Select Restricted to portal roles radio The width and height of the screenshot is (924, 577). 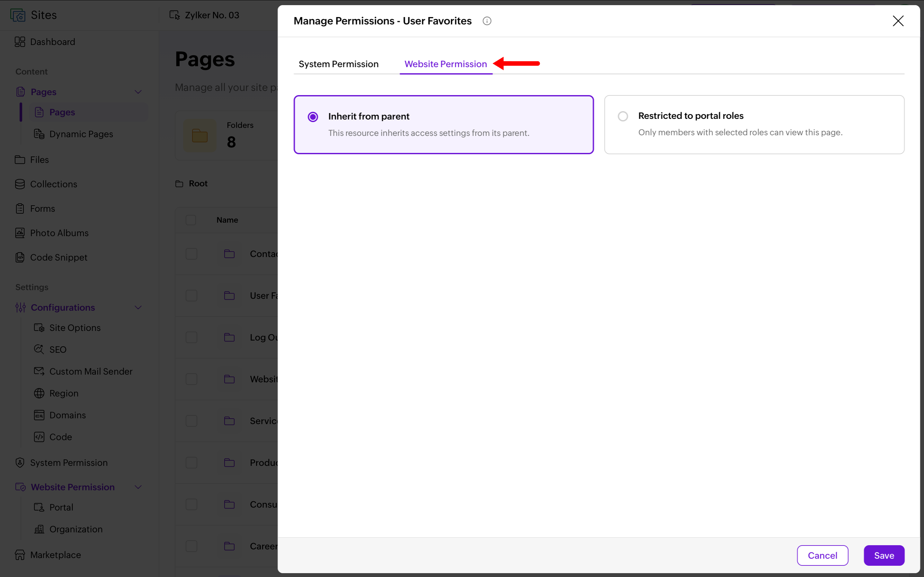(623, 116)
